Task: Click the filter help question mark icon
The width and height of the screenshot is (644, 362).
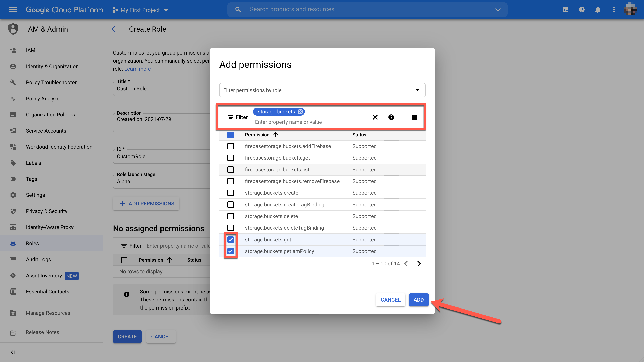Action: 391,117
